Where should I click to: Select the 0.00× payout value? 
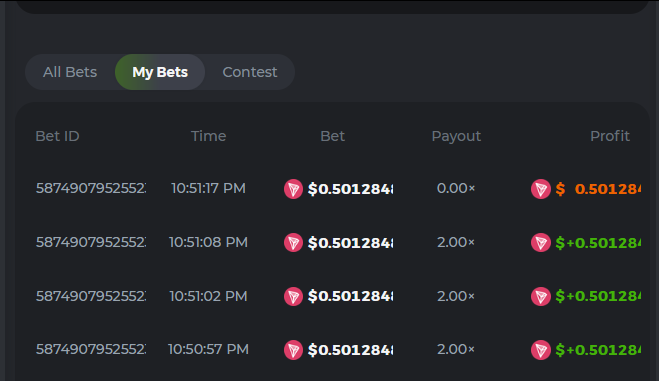pyautogui.click(x=456, y=188)
